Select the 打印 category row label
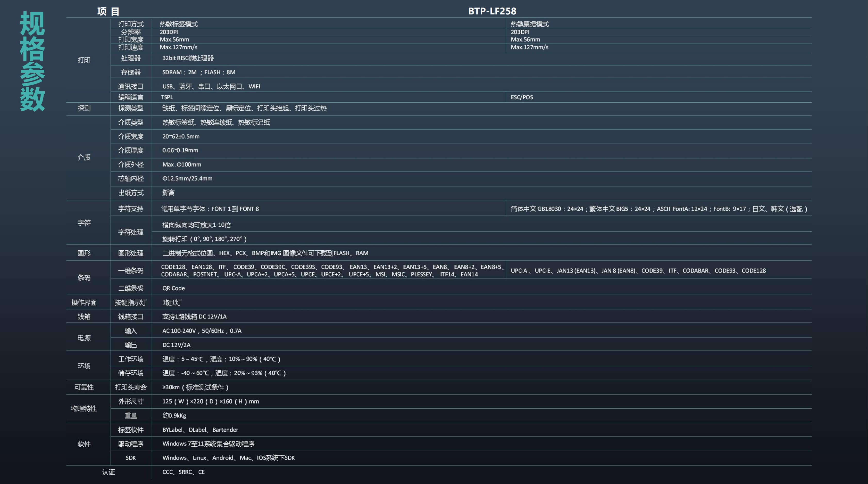 click(84, 59)
